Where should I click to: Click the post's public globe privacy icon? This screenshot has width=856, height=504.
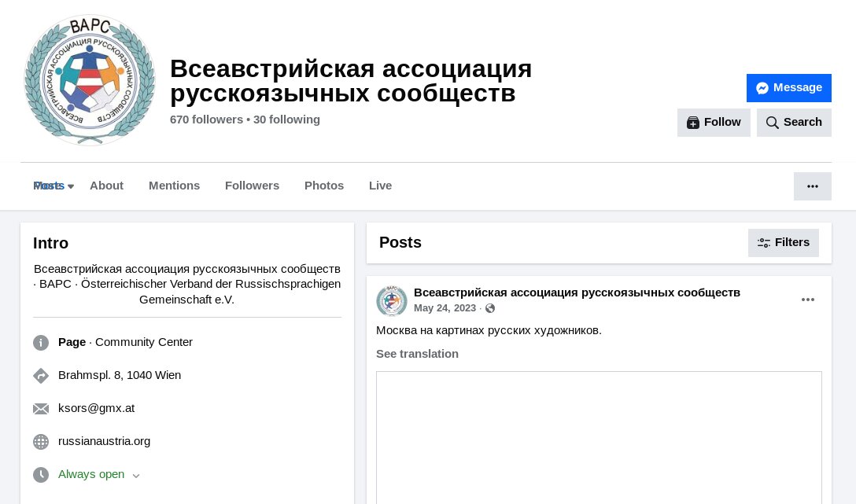tap(490, 308)
